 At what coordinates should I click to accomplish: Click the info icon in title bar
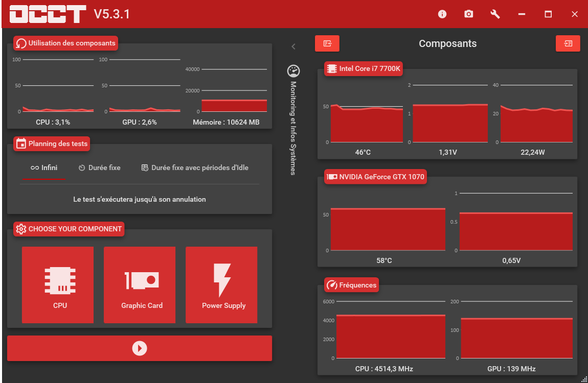pos(442,14)
